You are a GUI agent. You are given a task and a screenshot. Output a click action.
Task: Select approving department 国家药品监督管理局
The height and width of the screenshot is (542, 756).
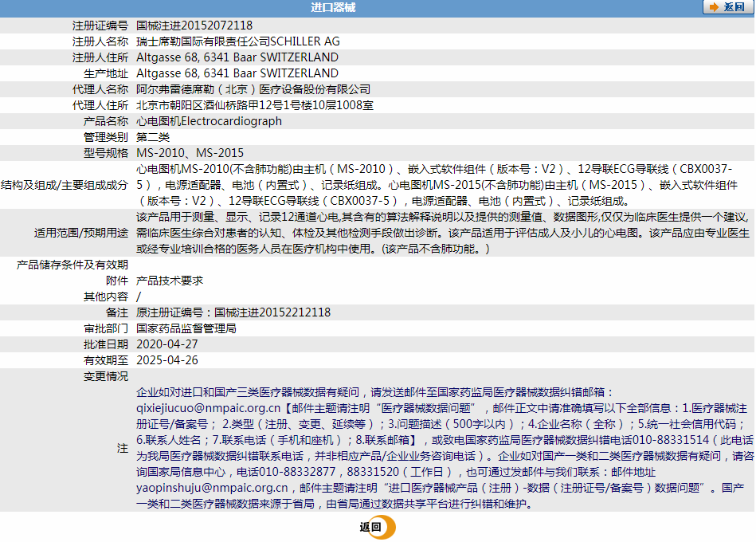point(186,328)
